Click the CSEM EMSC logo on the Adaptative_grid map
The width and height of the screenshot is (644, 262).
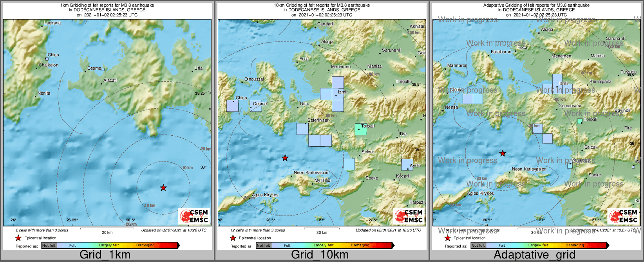pos(624,216)
